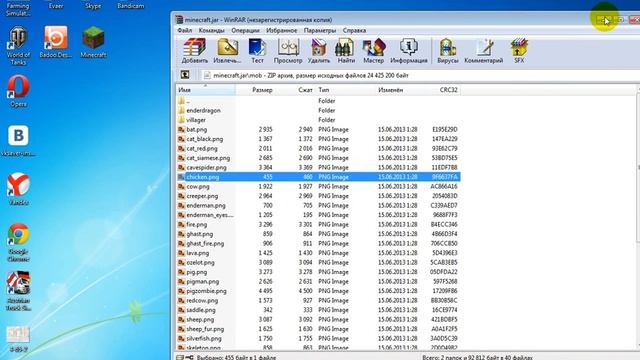Launch the Мастер (Wizard) icon
This screenshot has width=640, height=360.
pyautogui.click(x=373, y=51)
